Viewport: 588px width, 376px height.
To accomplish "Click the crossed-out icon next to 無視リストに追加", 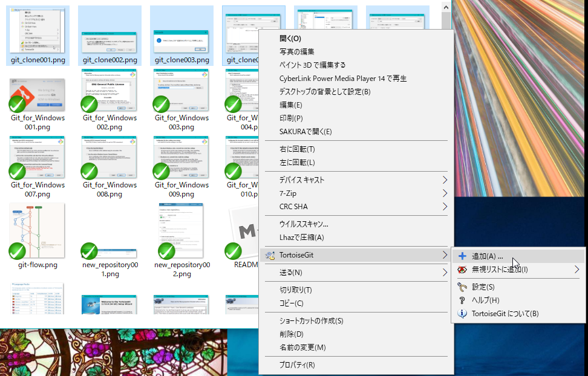I will (463, 270).
